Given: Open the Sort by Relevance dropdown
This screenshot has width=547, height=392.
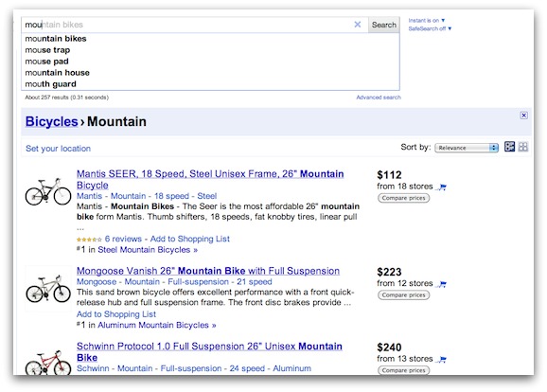Looking at the screenshot, I should click(x=467, y=148).
